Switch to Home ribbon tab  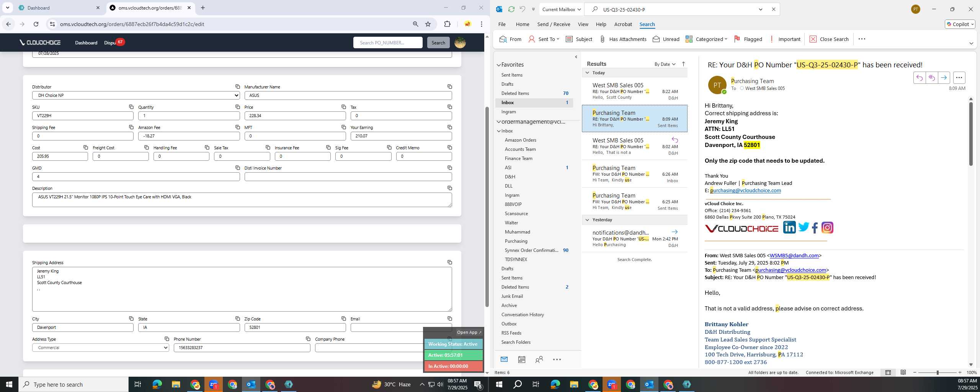[x=523, y=24]
